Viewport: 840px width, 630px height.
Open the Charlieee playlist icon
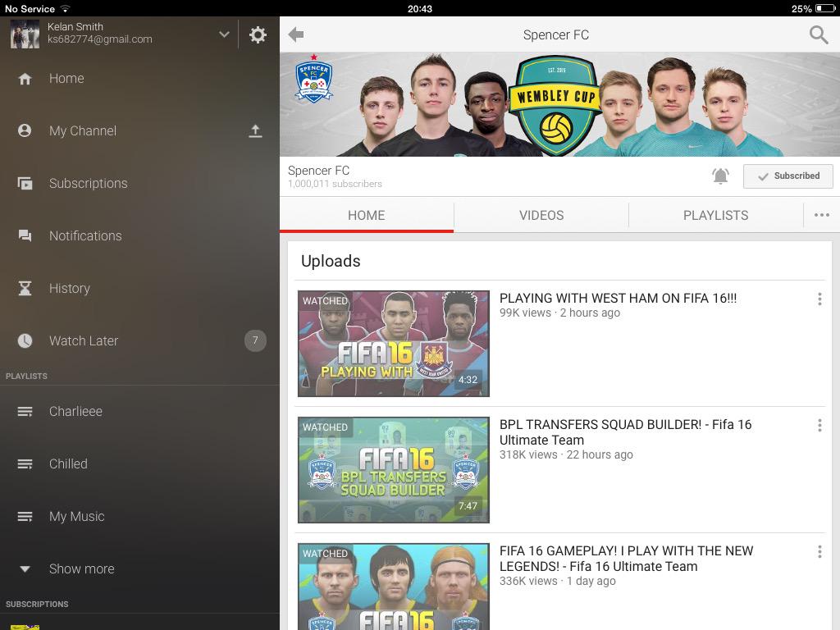[25, 412]
